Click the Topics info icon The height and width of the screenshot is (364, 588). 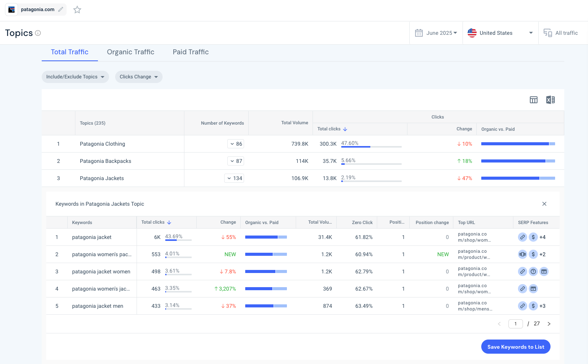pyautogui.click(x=38, y=33)
